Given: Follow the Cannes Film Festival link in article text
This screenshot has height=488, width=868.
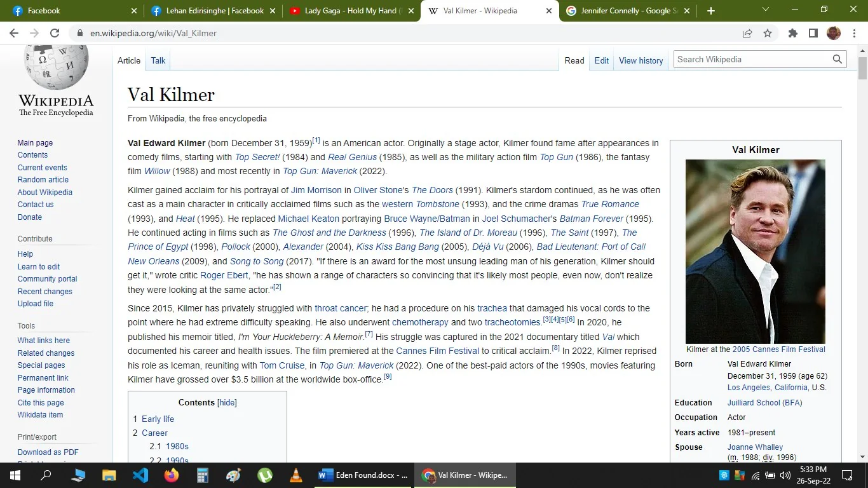Looking at the screenshot, I should coord(438,351).
